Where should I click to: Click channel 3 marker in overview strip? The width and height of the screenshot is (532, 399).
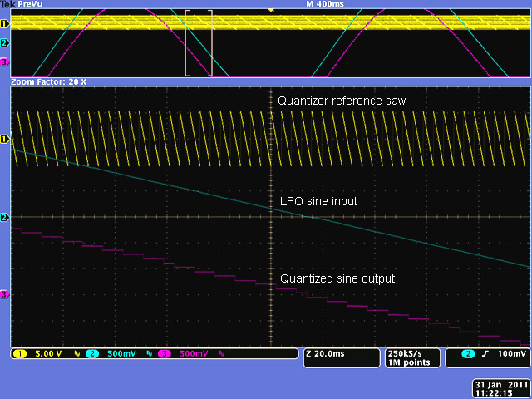[x=4, y=62]
